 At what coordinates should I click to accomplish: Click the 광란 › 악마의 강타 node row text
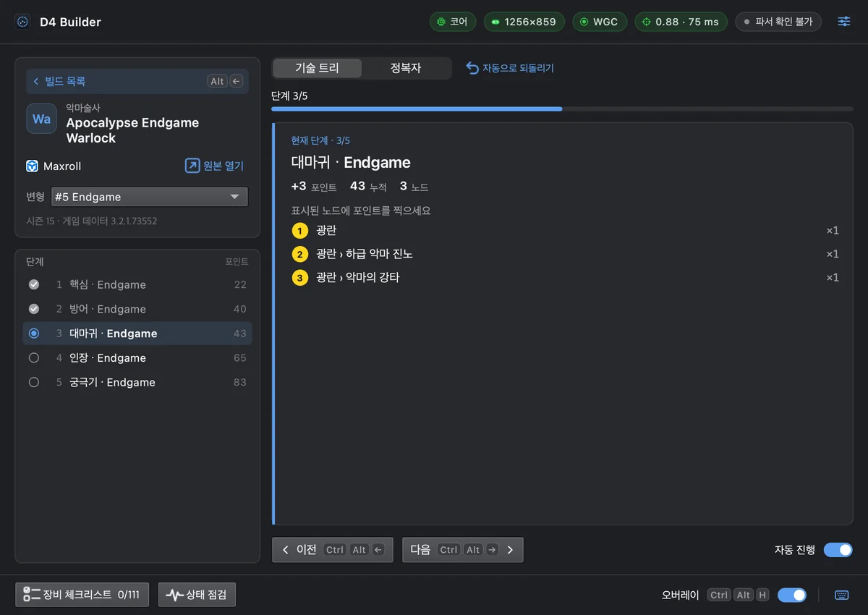pyautogui.click(x=358, y=277)
